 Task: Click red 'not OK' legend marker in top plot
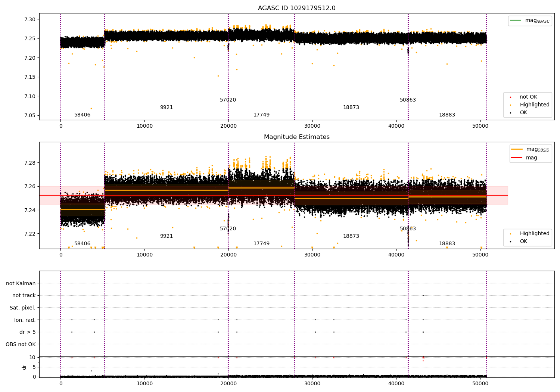click(x=510, y=97)
